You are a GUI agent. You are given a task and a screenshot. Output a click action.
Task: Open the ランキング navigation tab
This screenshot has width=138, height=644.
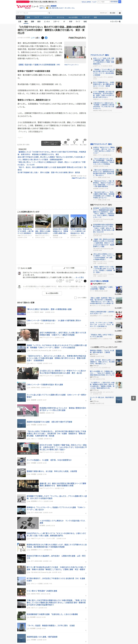pos(86,17)
